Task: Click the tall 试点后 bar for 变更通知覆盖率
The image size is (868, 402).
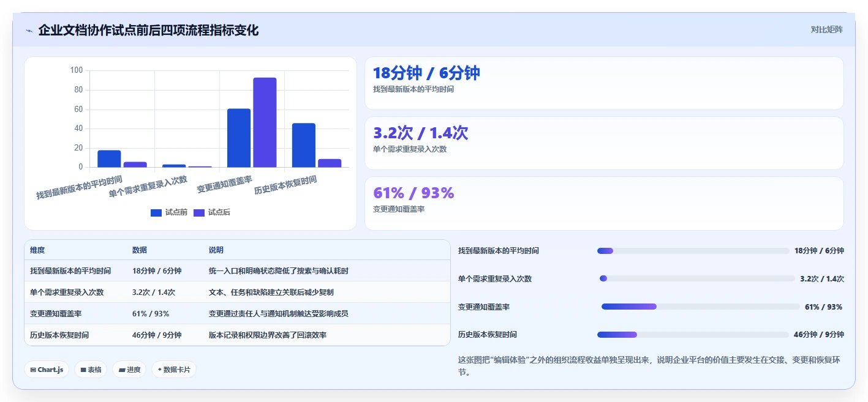Action: click(x=265, y=122)
